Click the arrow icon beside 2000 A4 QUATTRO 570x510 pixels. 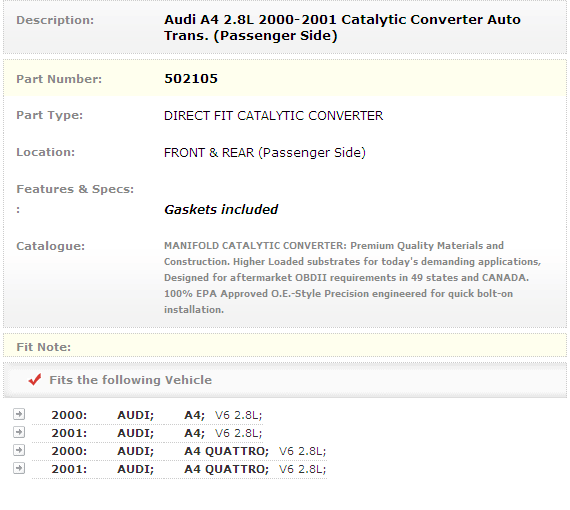tap(19, 450)
